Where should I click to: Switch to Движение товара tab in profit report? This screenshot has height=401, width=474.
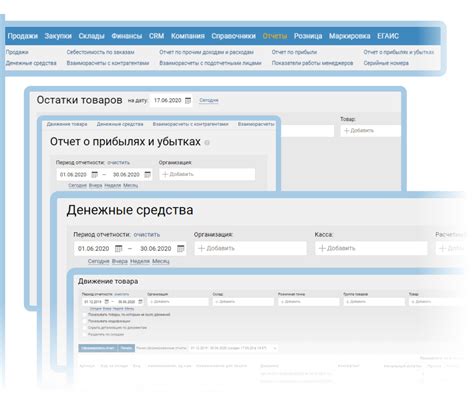tap(67, 124)
